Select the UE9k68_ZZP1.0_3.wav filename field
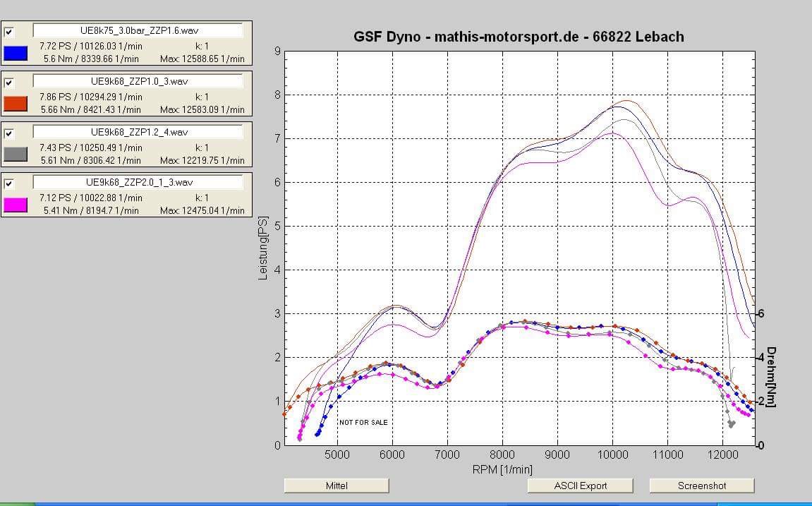 (x=138, y=81)
